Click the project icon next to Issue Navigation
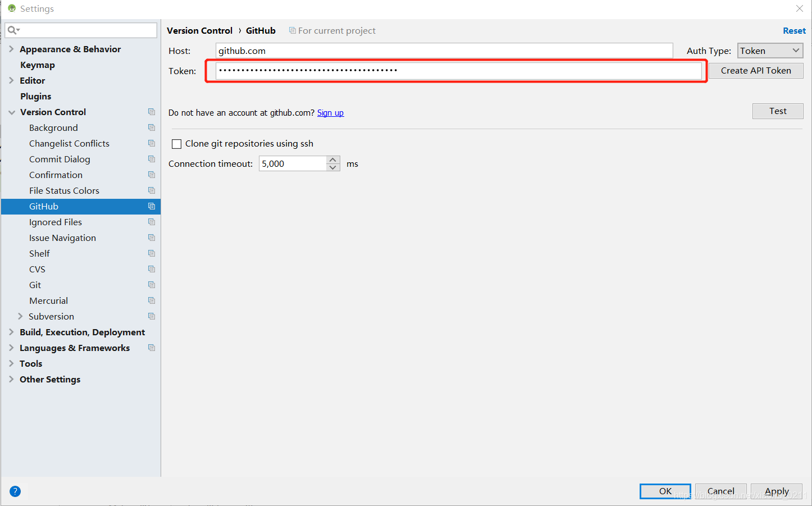 click(x=152, y=238)
